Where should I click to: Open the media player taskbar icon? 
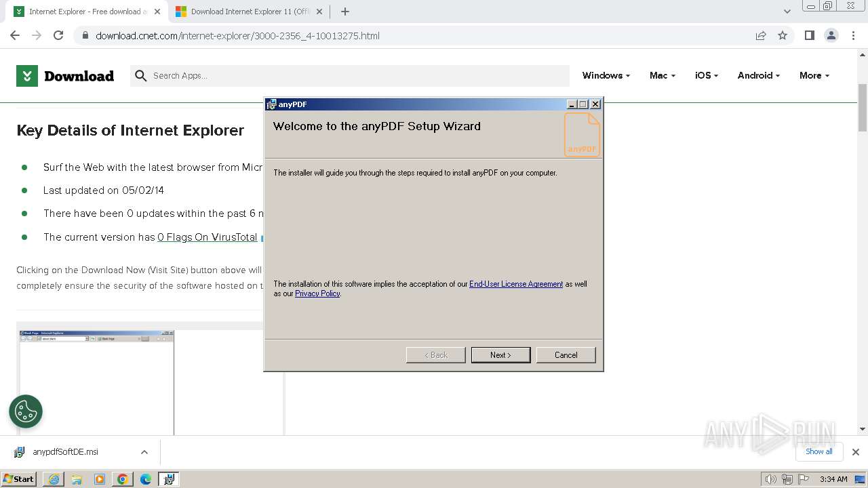[x=100, y=479]
